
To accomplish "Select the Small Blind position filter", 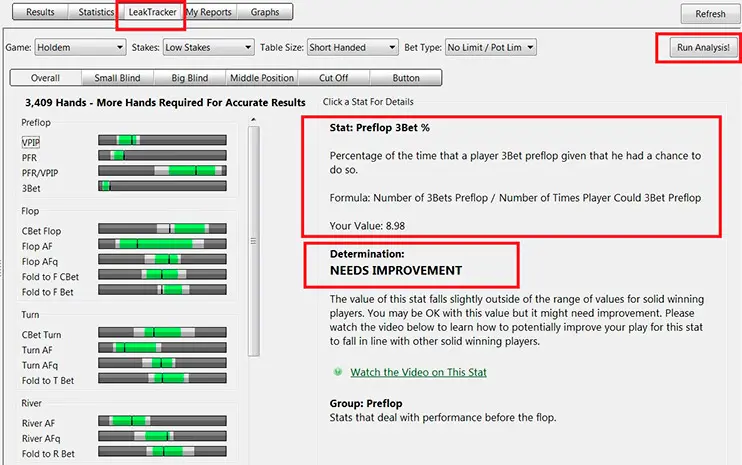I will tap(117, 78).
